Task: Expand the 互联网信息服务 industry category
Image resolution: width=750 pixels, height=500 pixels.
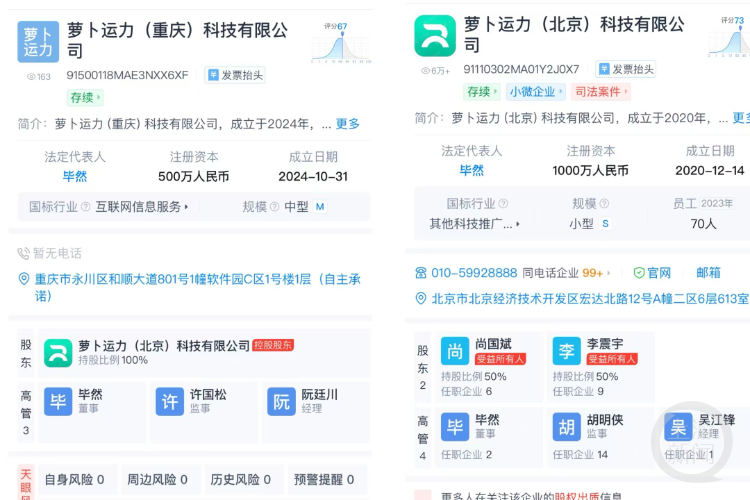Action: (142, 207)
